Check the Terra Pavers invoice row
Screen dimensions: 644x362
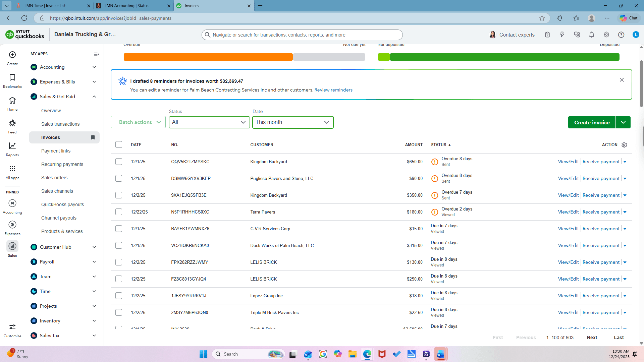119,212
